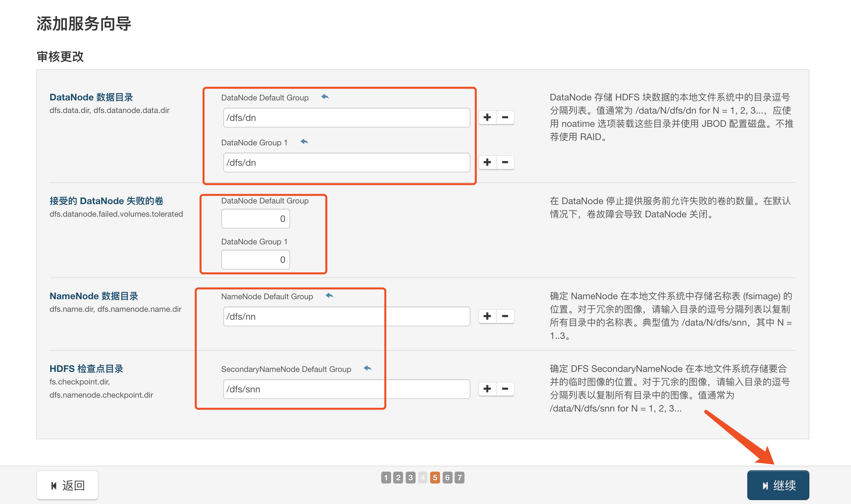The image size is (851, 504).
Task: Add a directory row for DataNode Group 1
Action: click(487, 162)
